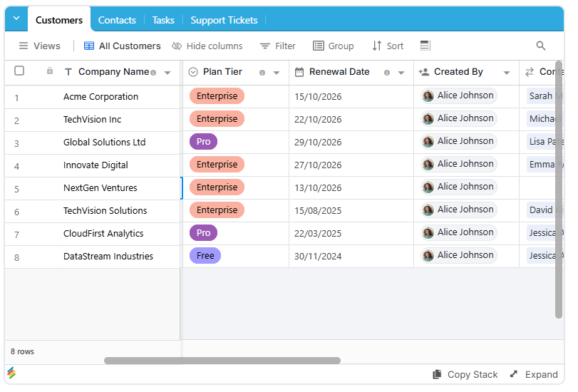Open the Views menu
578x392 pixels.
coord(39,46)
